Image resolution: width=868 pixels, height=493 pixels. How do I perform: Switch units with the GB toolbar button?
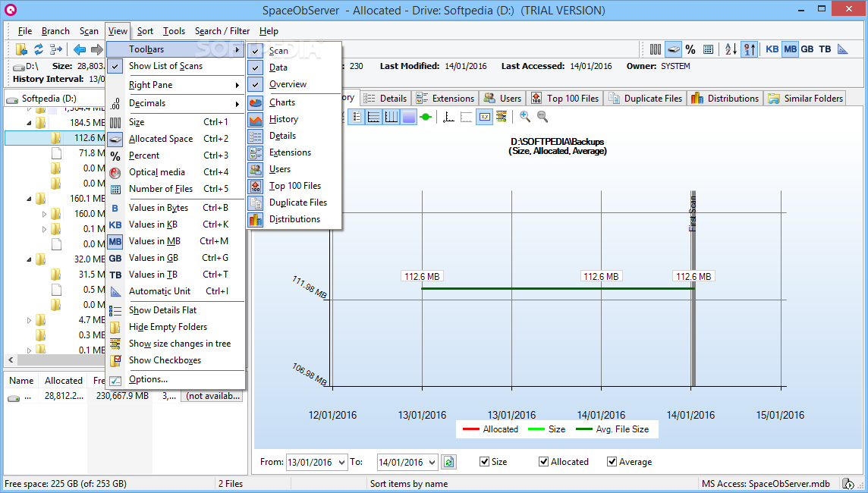pyautogui.click(x=807, y=49)
